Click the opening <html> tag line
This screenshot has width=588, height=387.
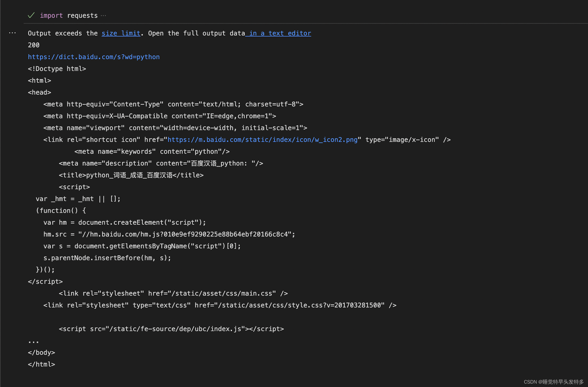[x=39, y=80]
